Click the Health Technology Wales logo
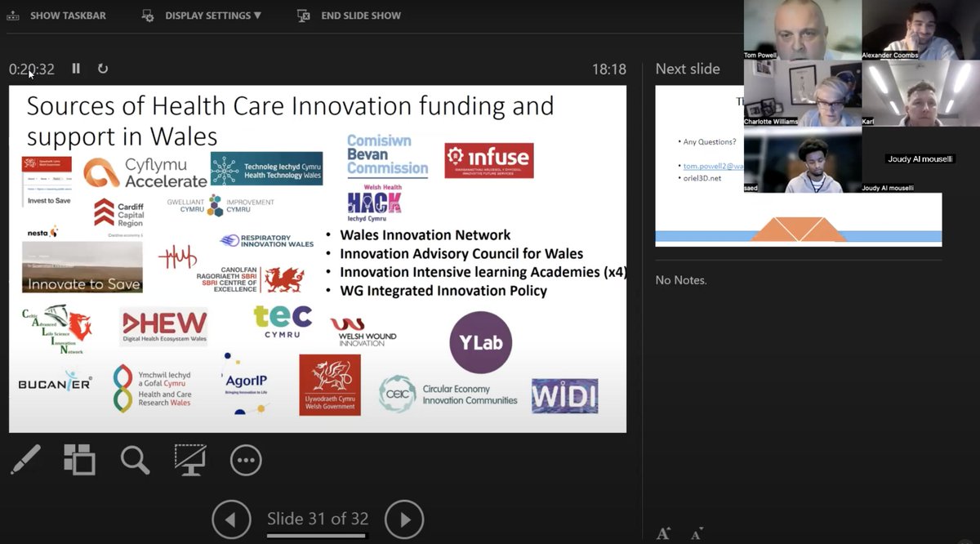 [x=266, y=168]
